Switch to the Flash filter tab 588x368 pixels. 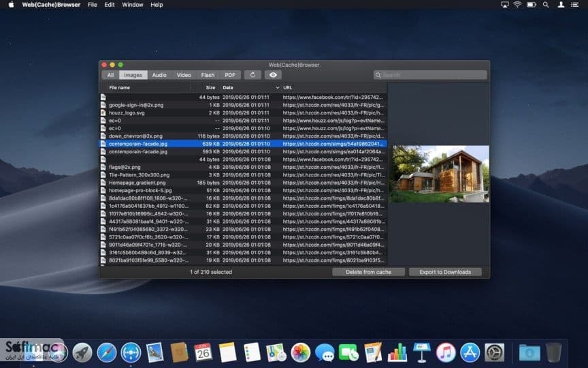pyautogui.click(x=208, y=75)
